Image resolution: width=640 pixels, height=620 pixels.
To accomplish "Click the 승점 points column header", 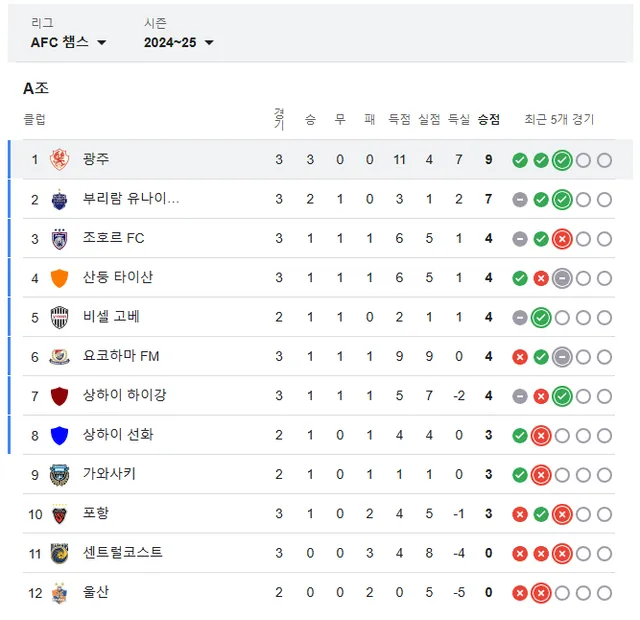I will tap(489, 119).
